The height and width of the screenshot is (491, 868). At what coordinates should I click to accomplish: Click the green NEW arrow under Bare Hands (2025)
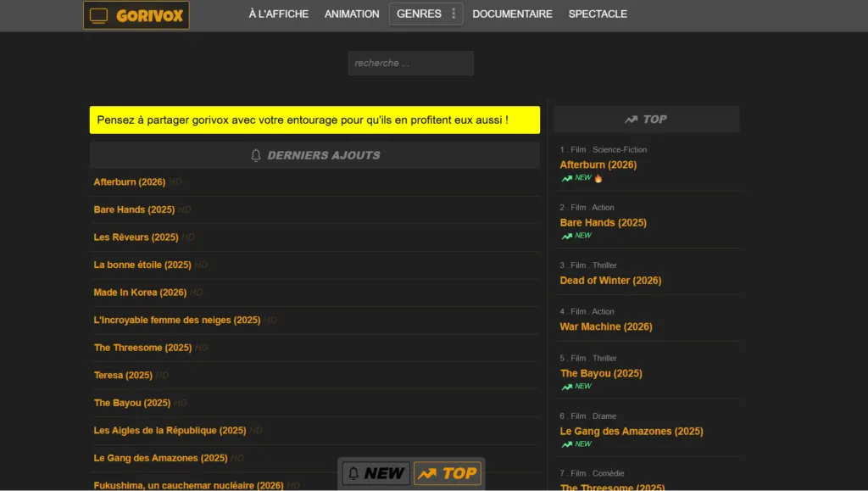tap(566, 235)
